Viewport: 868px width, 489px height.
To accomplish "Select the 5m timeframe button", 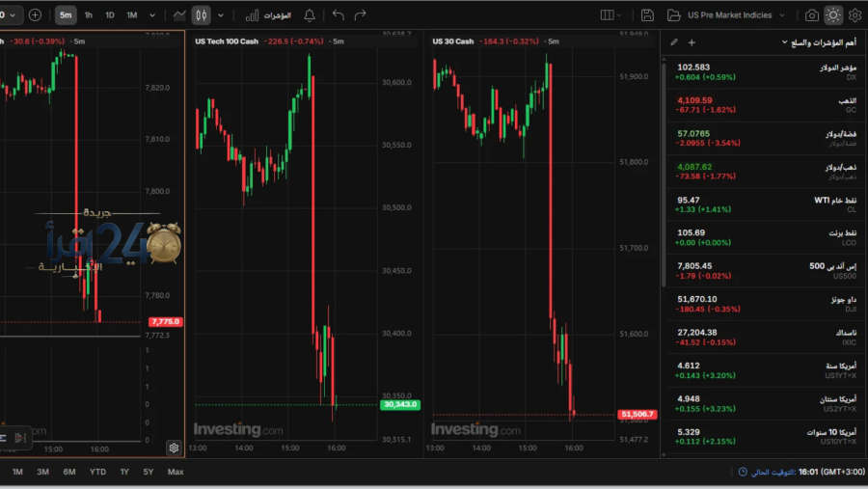I will click(x=66, y=15).
